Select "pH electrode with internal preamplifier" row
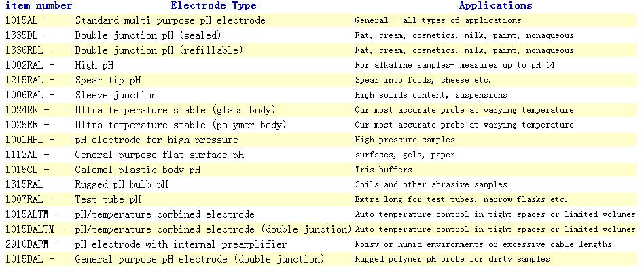 (181, 244)
